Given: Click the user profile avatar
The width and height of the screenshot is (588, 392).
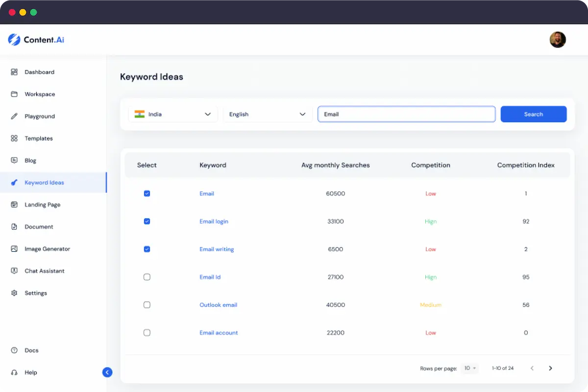Looking at the screenshot, I should coord(558,40).
